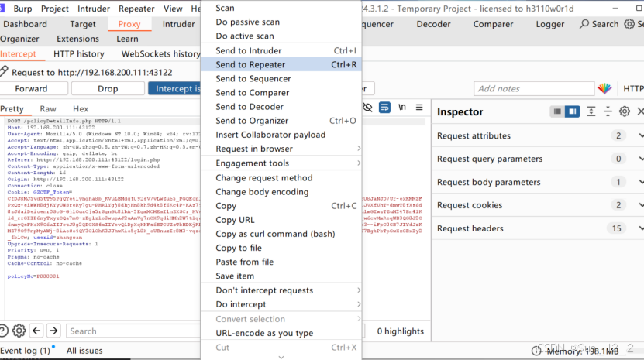This screenshot has width=644, height=360.
Task: Choose Send to Intruder
Action: tap(281, 50)
